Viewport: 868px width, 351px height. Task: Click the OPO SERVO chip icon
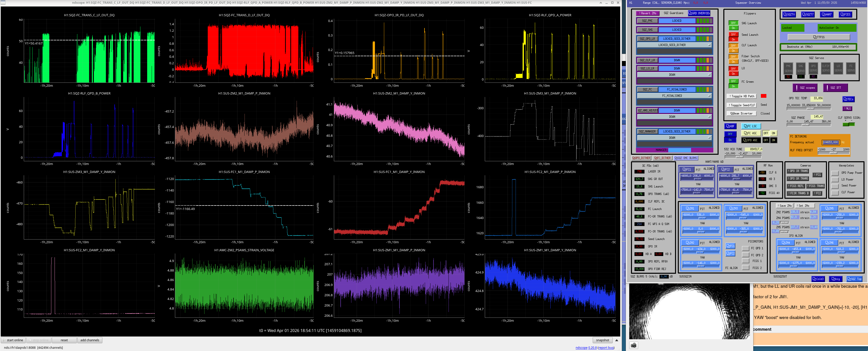coord(813,68)
